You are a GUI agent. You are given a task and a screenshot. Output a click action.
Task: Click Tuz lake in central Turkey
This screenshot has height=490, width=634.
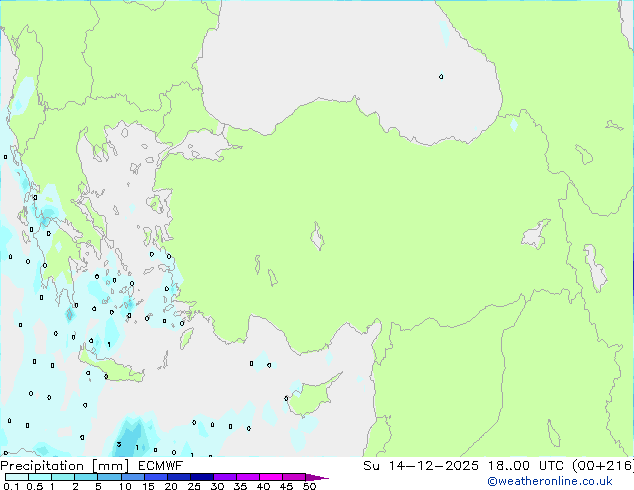317,239
